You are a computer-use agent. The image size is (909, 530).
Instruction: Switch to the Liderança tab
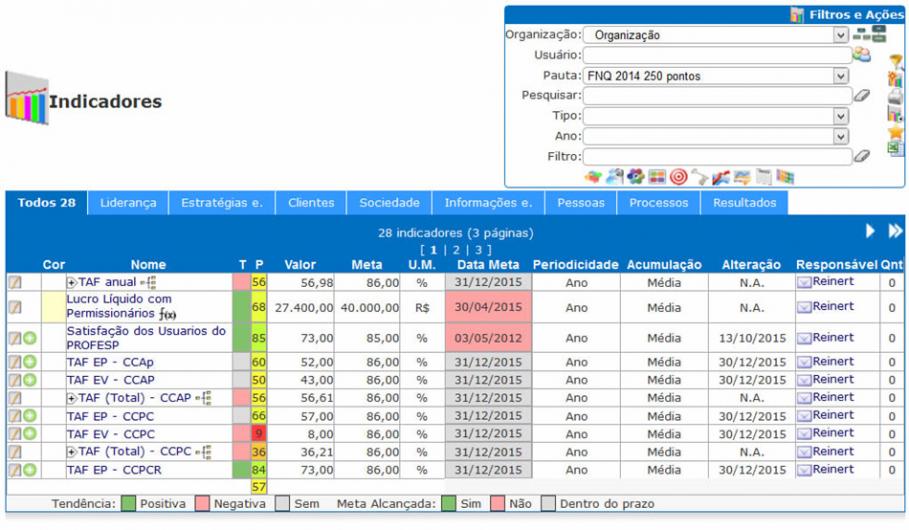pos(128,203)
